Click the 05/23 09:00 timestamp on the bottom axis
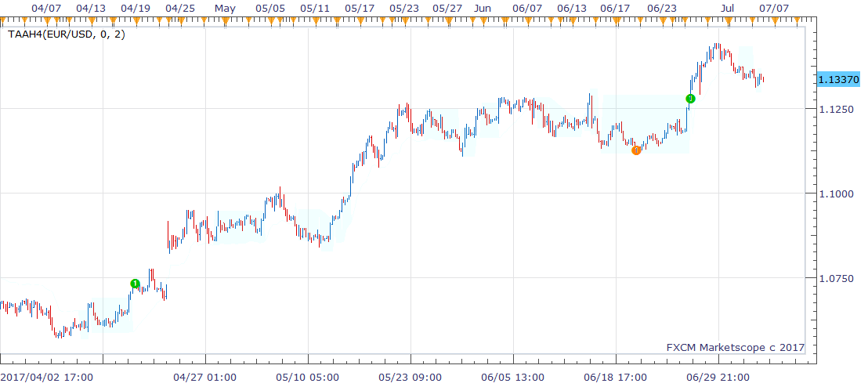The width and height of the screenshot is (868, 387). (410, 378)
